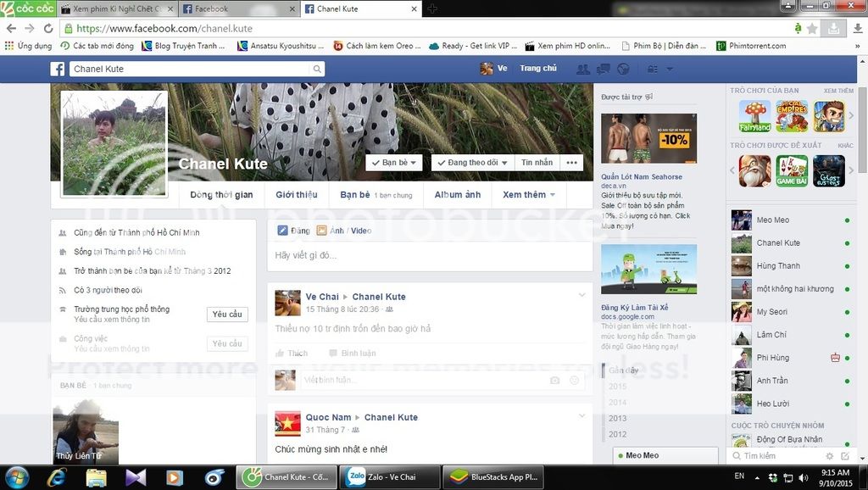This screenshot has width=868, height=490.
Task: Open the options arrow on Ve Chai's post
Action: click(581, 295)
